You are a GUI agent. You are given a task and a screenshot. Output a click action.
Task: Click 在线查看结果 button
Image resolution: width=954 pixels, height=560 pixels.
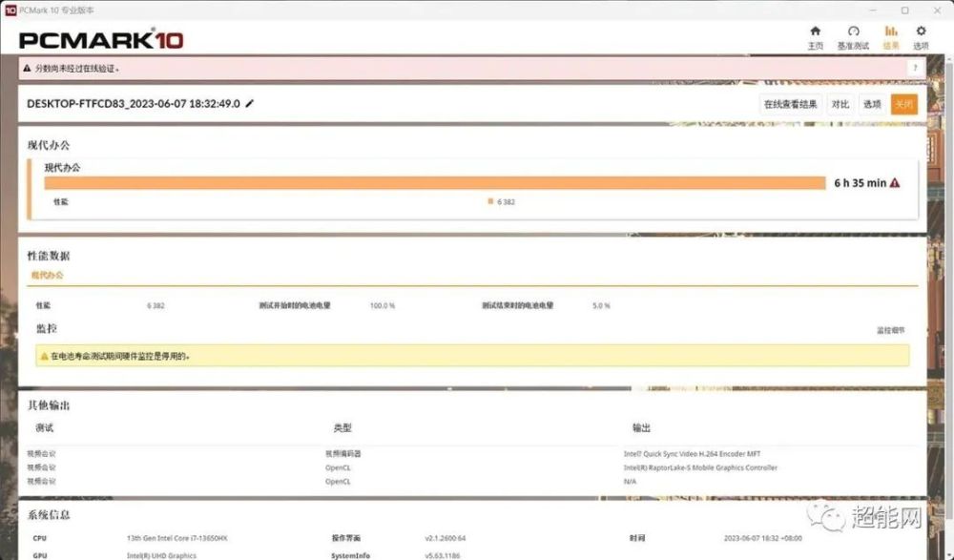tap(790, 104)
